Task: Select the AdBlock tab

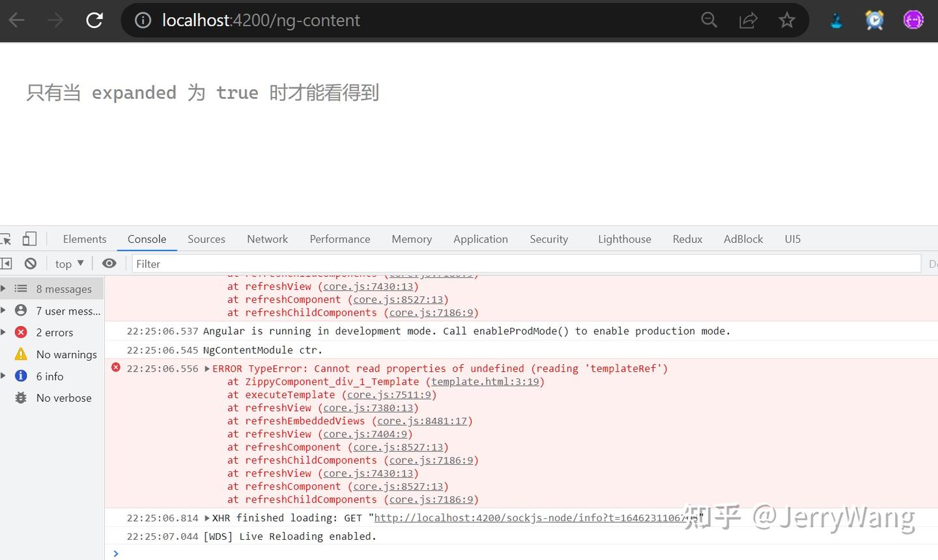Action: tap(743, 239)
